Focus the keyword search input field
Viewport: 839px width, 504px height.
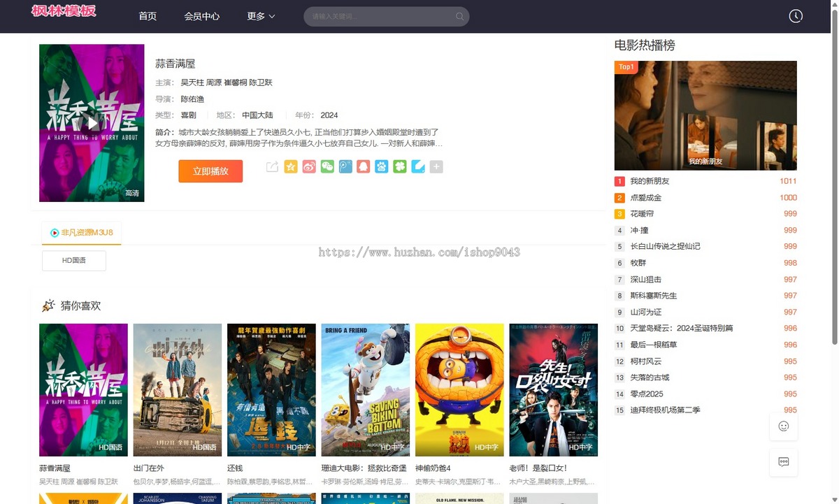coord(386,16)
